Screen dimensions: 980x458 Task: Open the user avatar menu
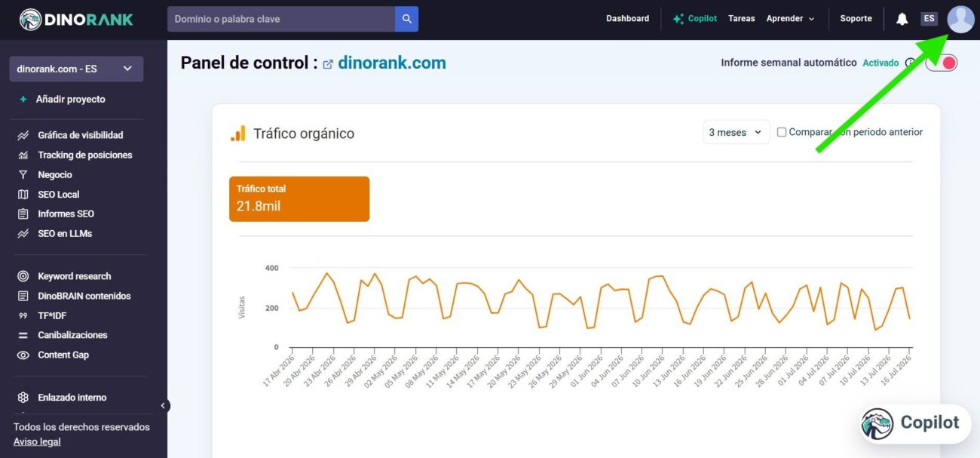[x=960, y=19]
